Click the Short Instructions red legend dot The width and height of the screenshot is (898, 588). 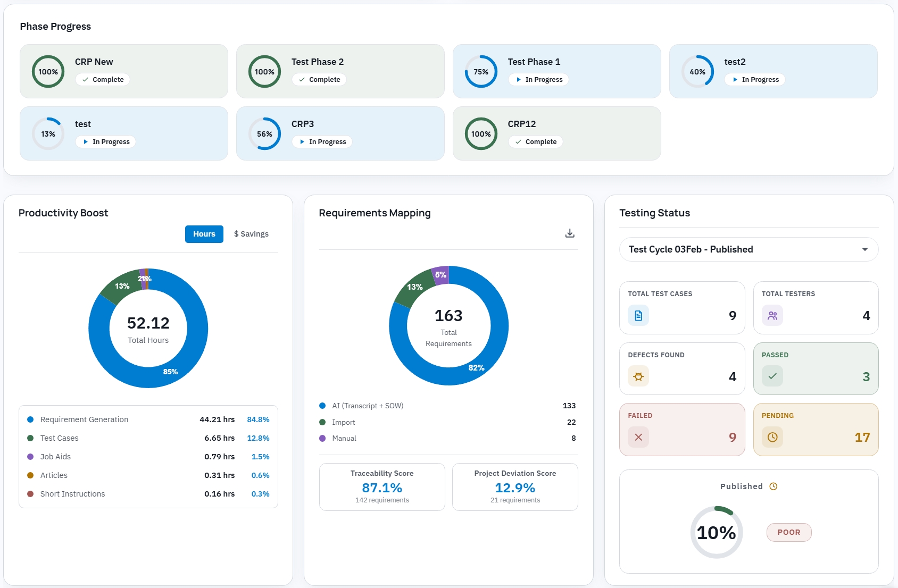[x=30, y=494]
